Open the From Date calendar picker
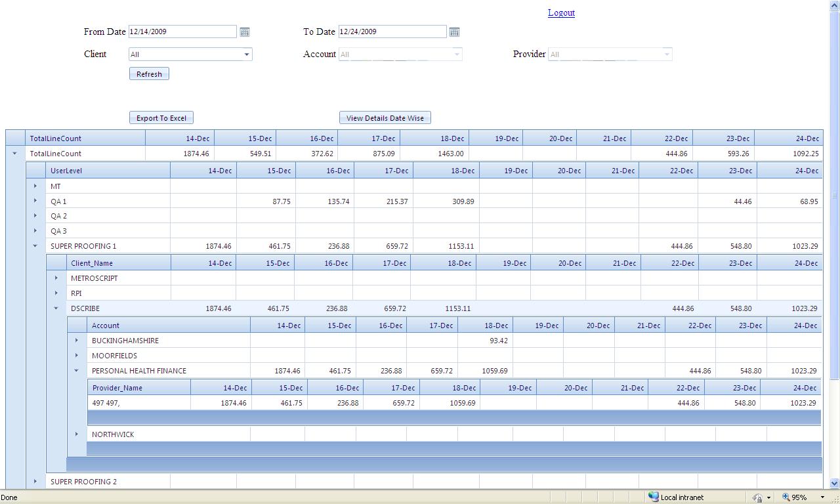The width and height of the screenshot is (840, 504). tap(245, 31)
